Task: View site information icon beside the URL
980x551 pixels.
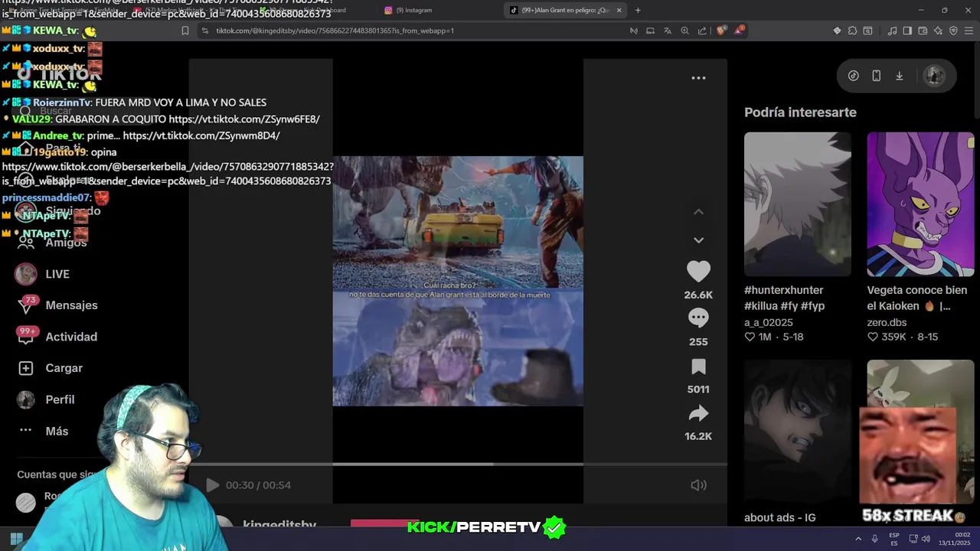Action: pos(204,31)
